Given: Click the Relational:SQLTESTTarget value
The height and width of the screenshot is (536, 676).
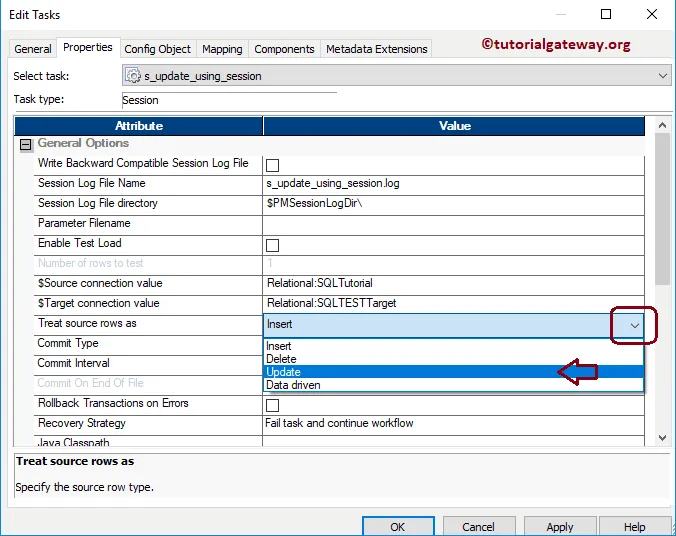Looking at the screenshot, I should coord(454,303).
